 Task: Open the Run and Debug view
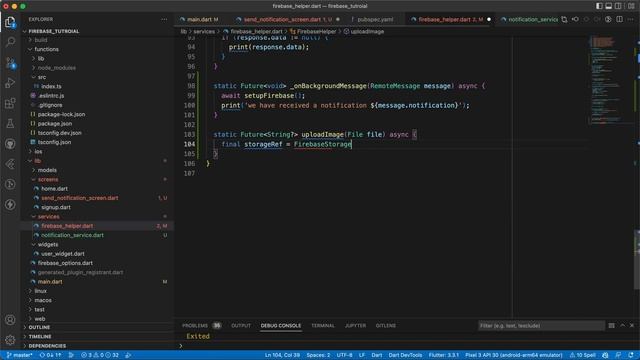click(x=10, y=83)
